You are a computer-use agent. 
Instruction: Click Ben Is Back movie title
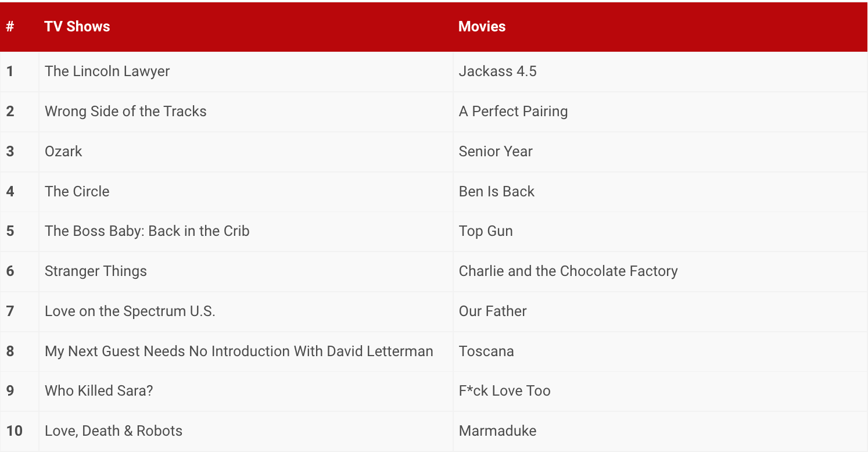(496, 192)
